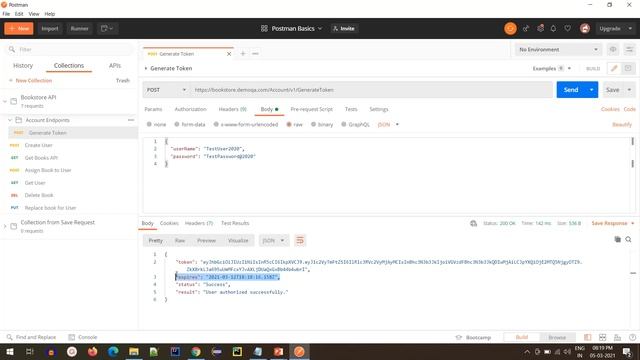This screenshot has width=640, height=360.
Task: Open the response JSON format dropdown
Action: 273,240
